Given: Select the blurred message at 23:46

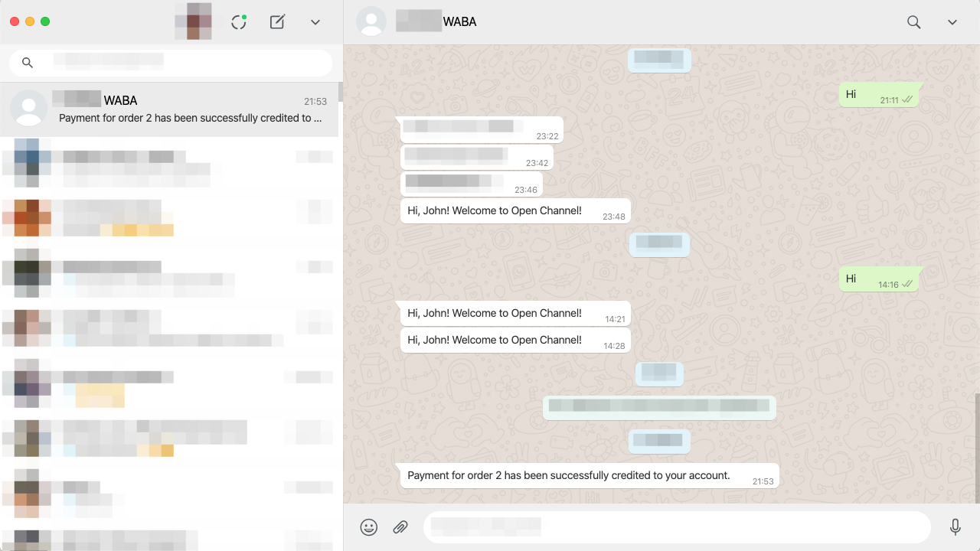Looking at the screenshot, I should point(471,184).
